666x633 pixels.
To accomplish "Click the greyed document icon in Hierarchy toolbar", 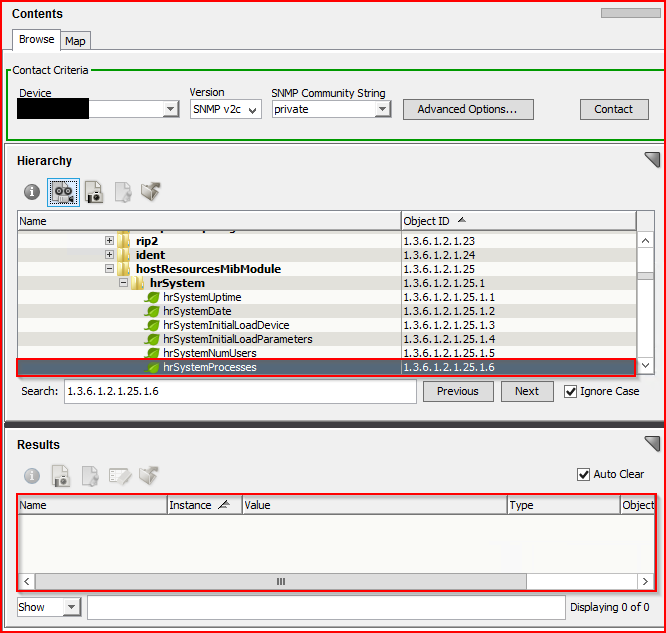I will (123, 192).
